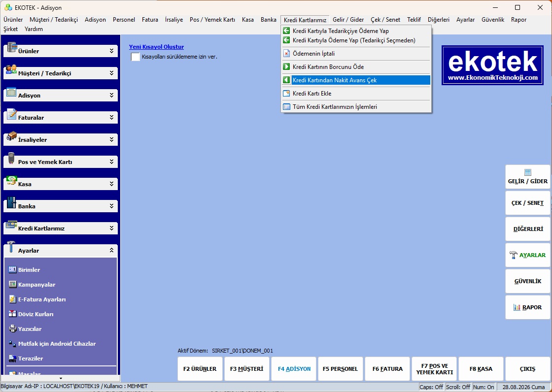Click the Mutfak için Android Cihazlar icon
Screen dimensions: 552x392
(x=12, y=344)
